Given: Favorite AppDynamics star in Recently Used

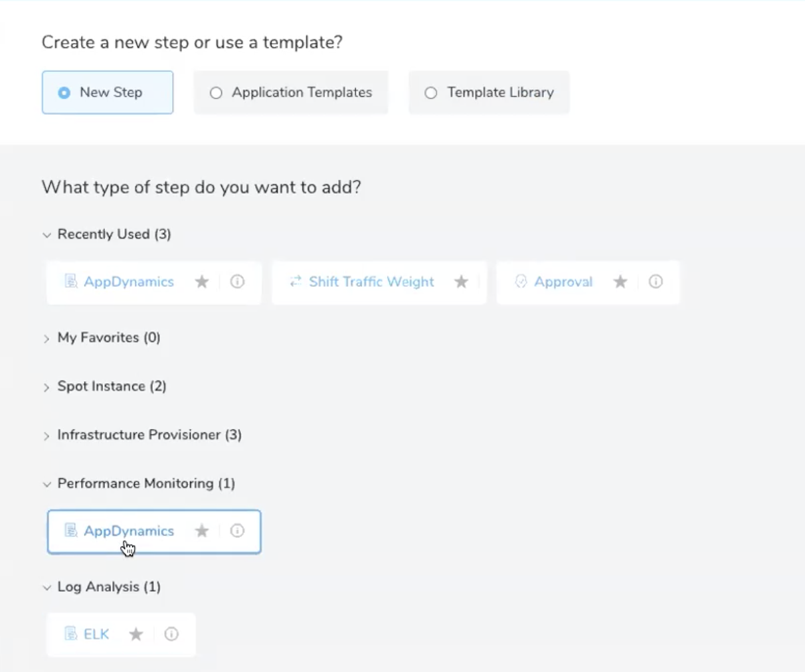Looking at the screenshot, I should (x=202, y=282).
